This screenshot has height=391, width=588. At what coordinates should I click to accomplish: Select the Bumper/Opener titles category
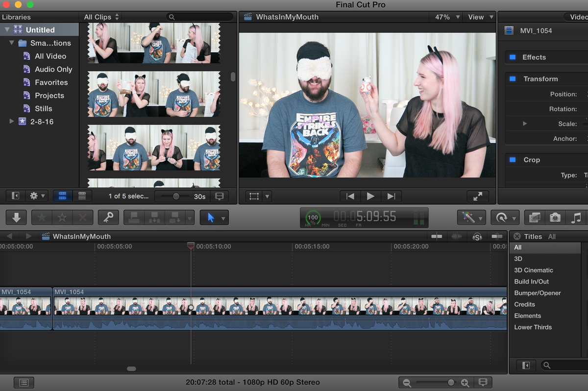(x=538, y=293)
